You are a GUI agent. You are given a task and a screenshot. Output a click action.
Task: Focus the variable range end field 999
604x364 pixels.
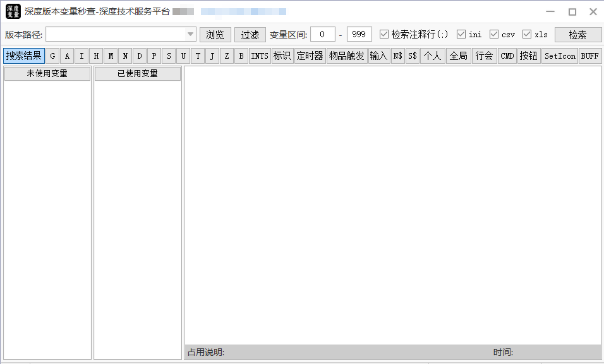pyautogui.click(x=359, y=34)
